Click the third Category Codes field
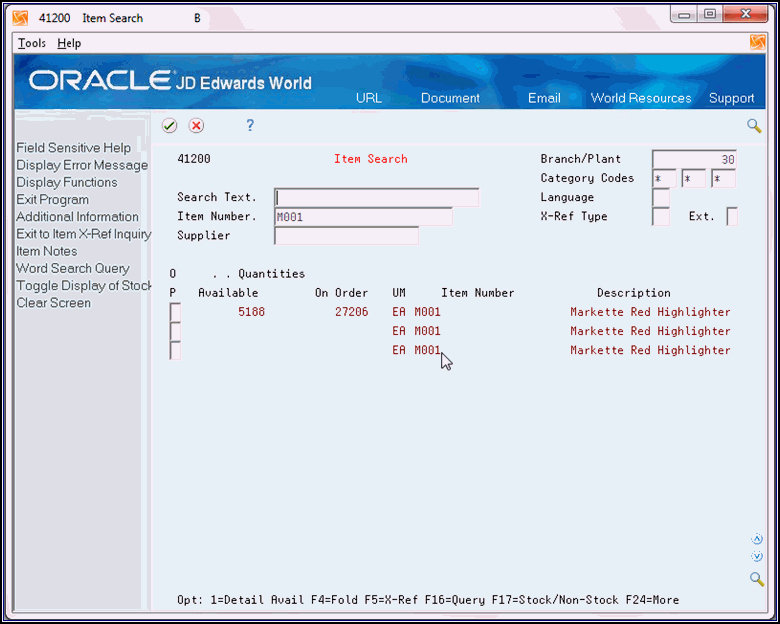The image size is (780, 624). 723,178
